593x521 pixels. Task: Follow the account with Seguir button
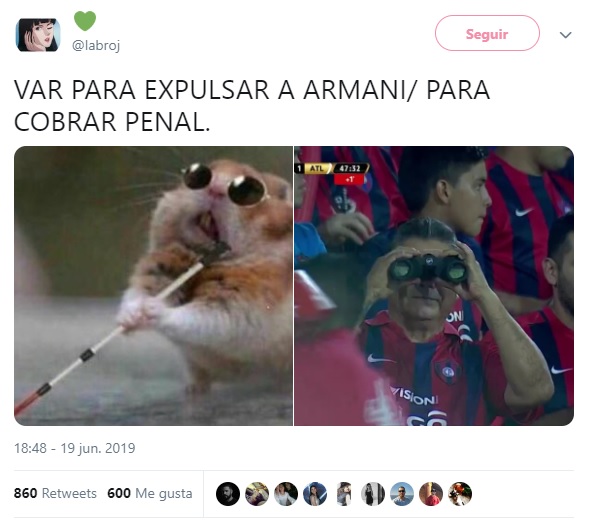[x=487, y=33]
